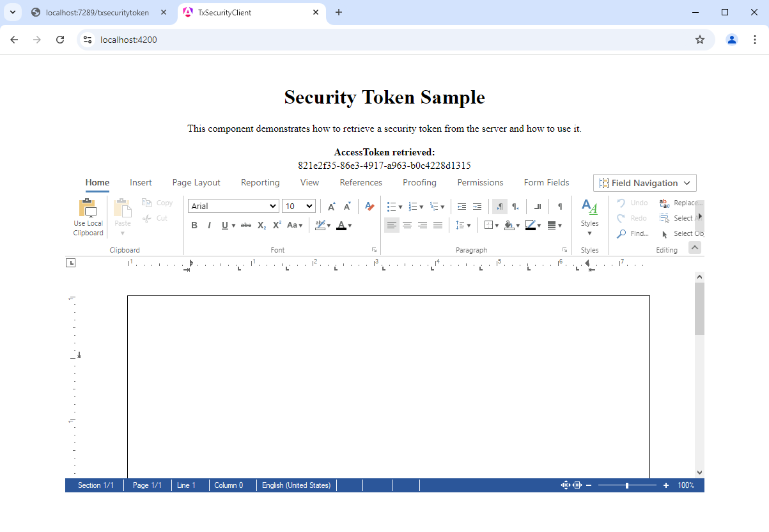Open the browser profile button
Screen dimensions: 769x532
(x=732, y=40)
